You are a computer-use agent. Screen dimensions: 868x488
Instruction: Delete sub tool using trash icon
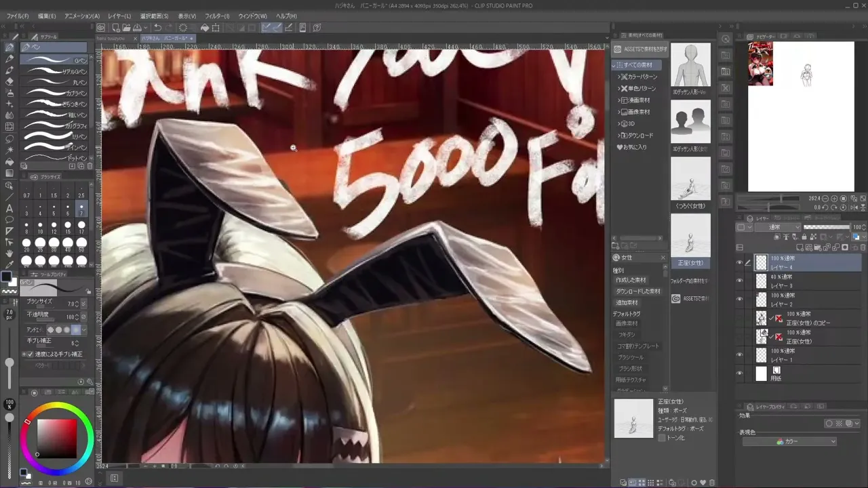point(90,166)
